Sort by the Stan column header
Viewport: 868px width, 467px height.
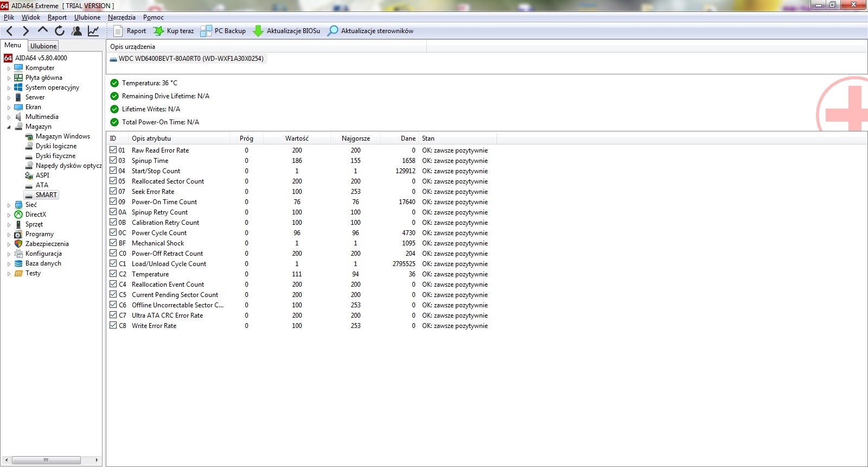click(x=458, y=138)
